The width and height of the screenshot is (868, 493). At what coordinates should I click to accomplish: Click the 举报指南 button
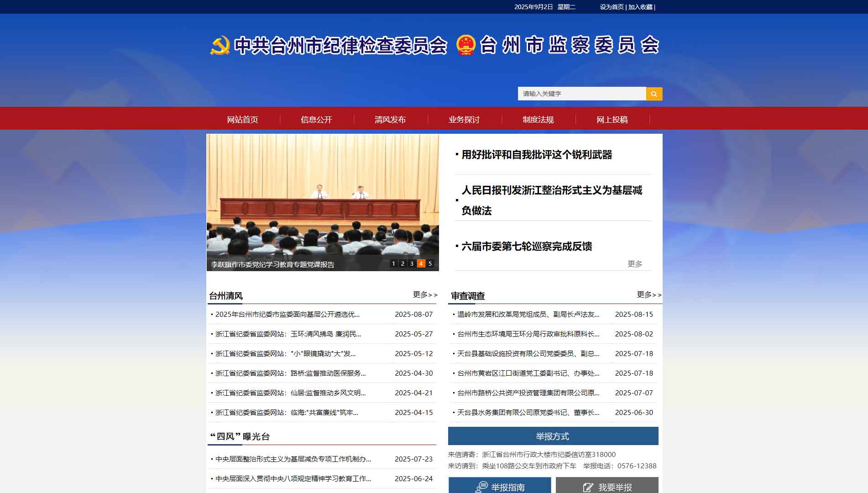[x=500, y=485]
